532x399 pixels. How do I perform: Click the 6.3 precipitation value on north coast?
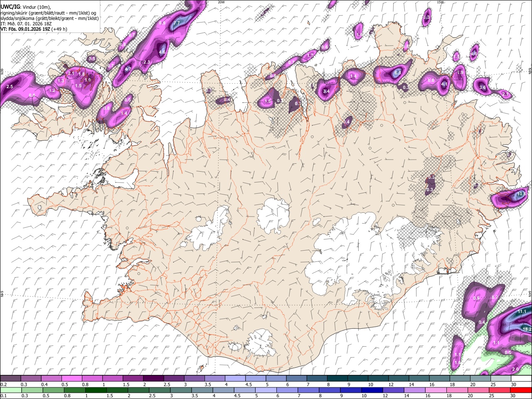(x=397, y=73)
